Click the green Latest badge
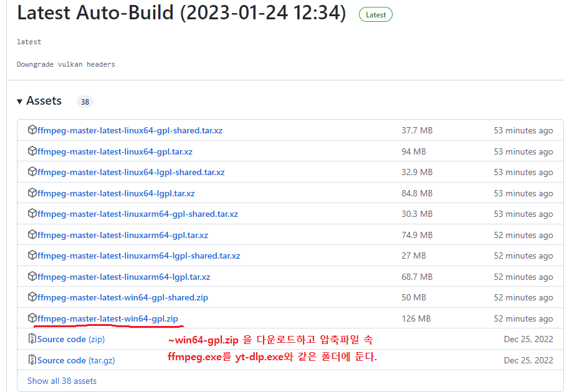 pos(376,15)
